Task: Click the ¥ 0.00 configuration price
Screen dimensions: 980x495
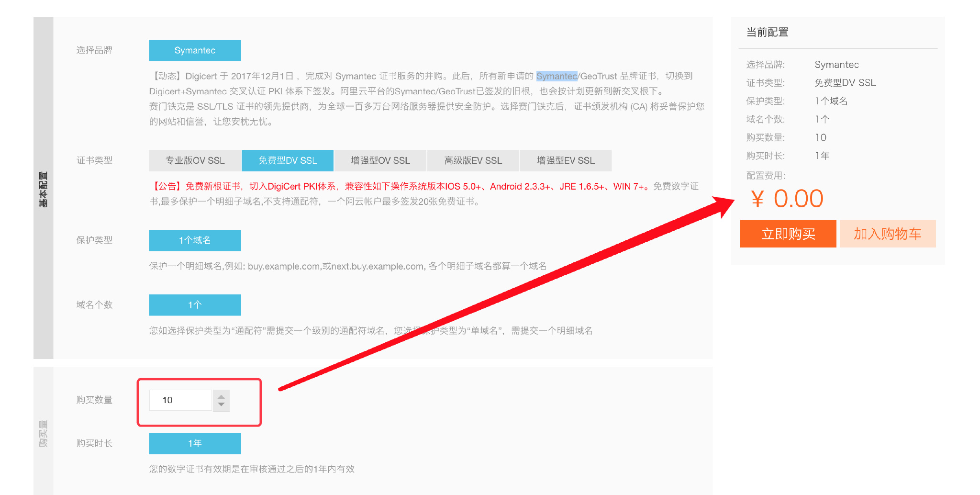Action: (x=787, y=198)
